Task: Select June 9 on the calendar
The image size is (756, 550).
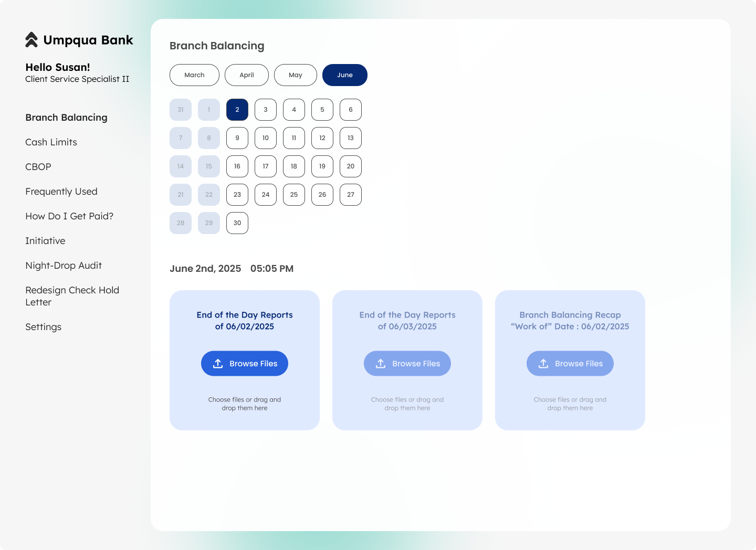Action: [237, 138]
